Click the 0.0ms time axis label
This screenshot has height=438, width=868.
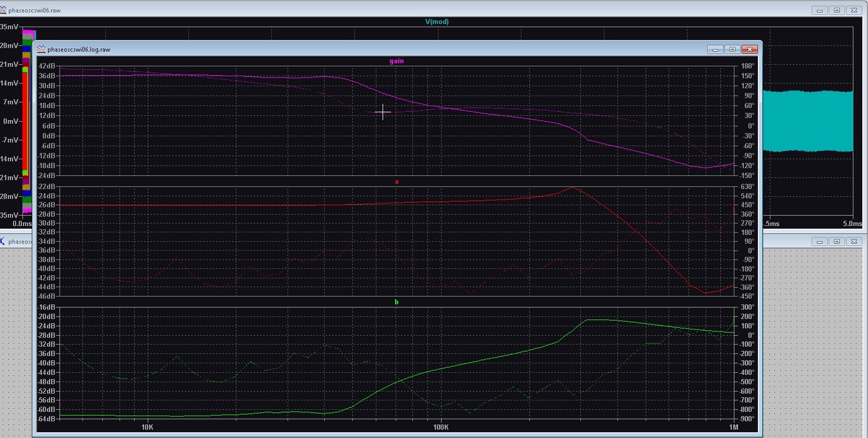tap(22, 223)
